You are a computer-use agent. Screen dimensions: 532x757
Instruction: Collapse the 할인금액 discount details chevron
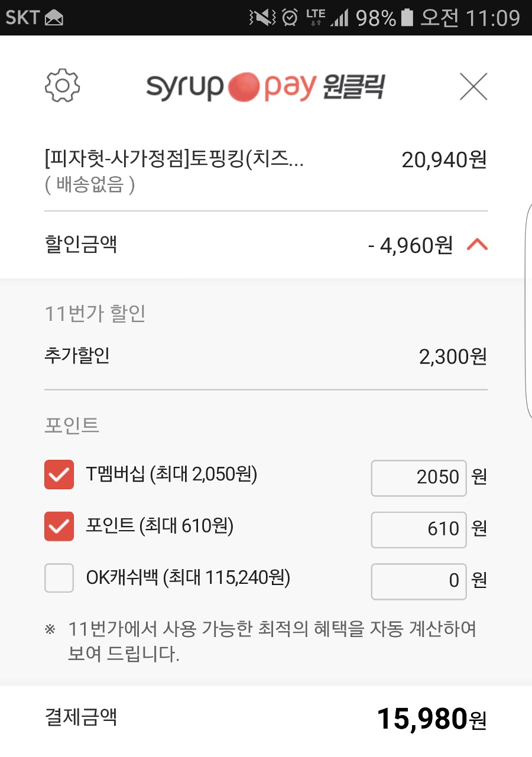coord(477,245)
